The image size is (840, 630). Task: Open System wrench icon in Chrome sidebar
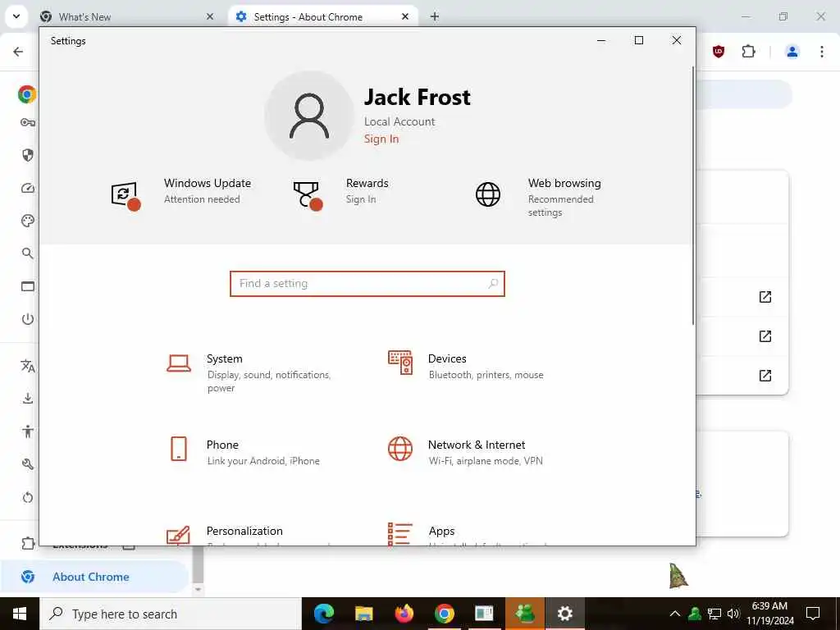tap(28, 464)
